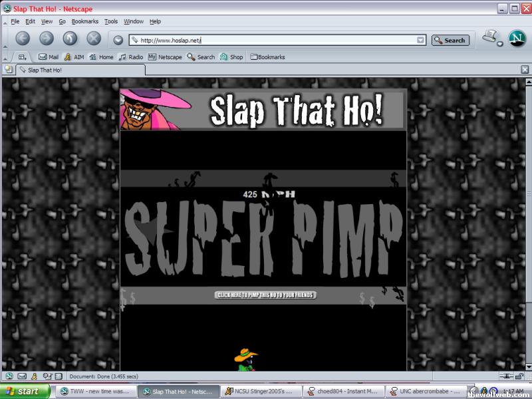Click the 'Pimp this ho to your friends' link

(x=265, y=295)
